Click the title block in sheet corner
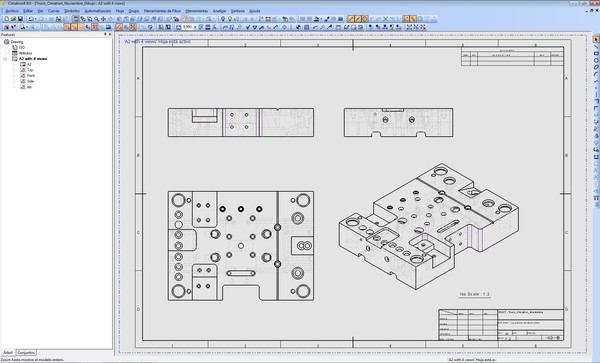 click(501, 325)
